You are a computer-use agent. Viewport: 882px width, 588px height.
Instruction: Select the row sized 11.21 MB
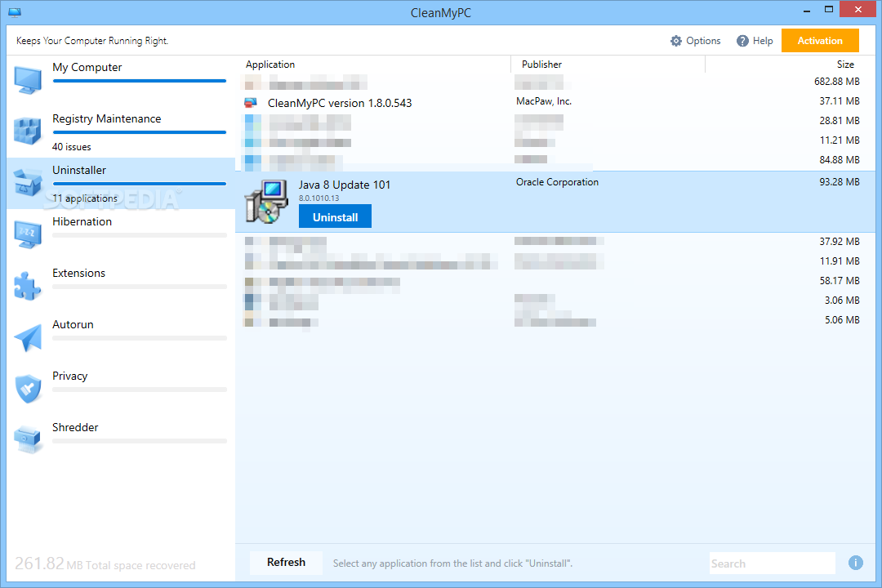coord(556,141)
